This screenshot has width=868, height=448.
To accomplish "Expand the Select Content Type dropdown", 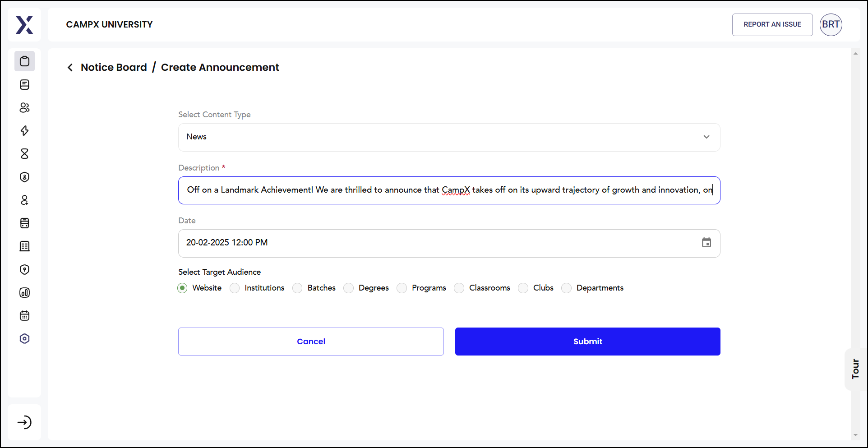I will pos(449,137).
